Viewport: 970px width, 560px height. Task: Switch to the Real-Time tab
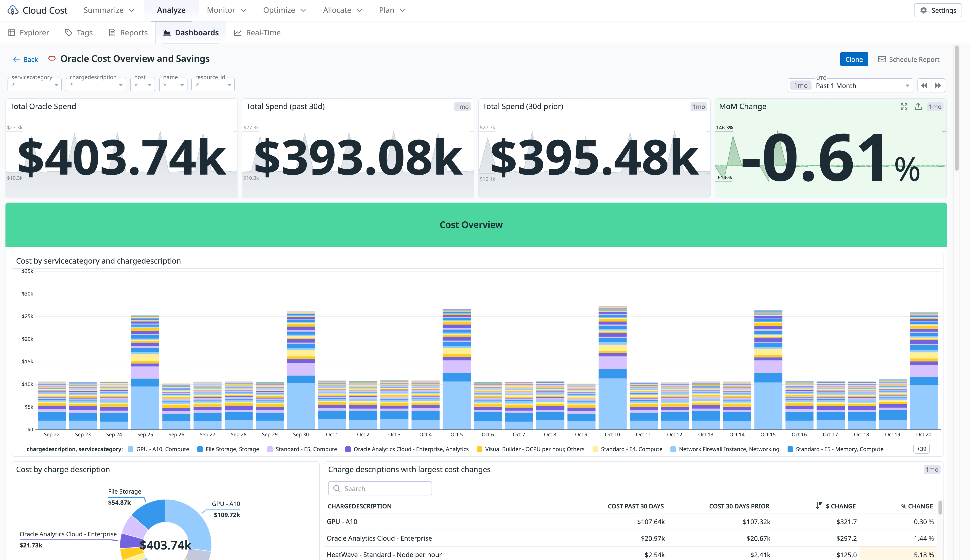click(257, 33)
